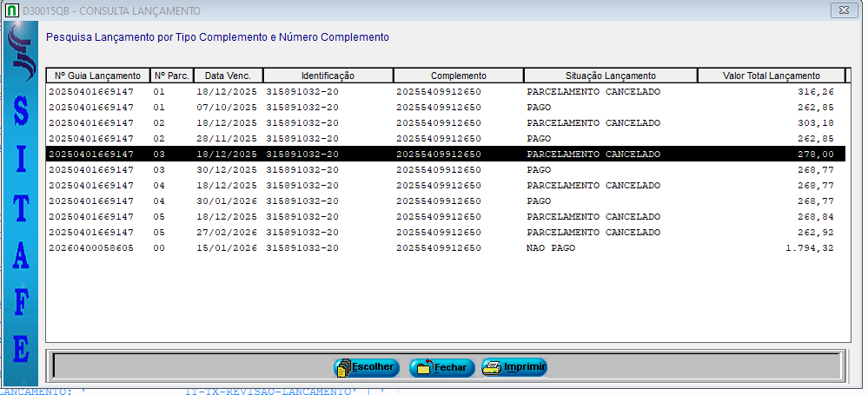Select the Identificação column header
This screenshot has width=868, height=395.
tap(328, 76)
